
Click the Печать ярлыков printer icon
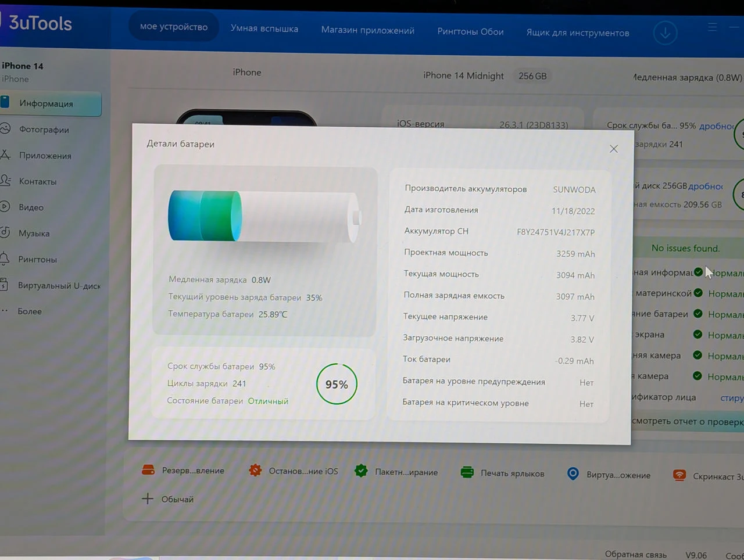point(467,472)
